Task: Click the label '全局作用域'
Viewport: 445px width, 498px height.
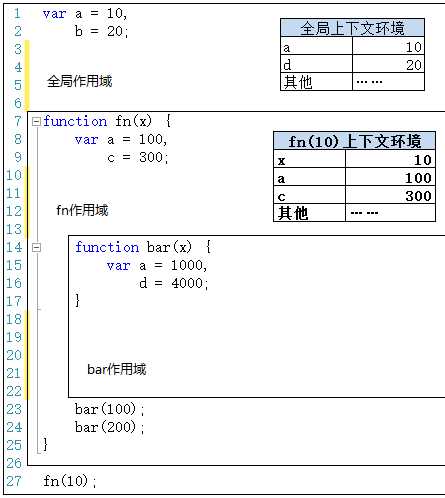Action: tap(80, 81)
